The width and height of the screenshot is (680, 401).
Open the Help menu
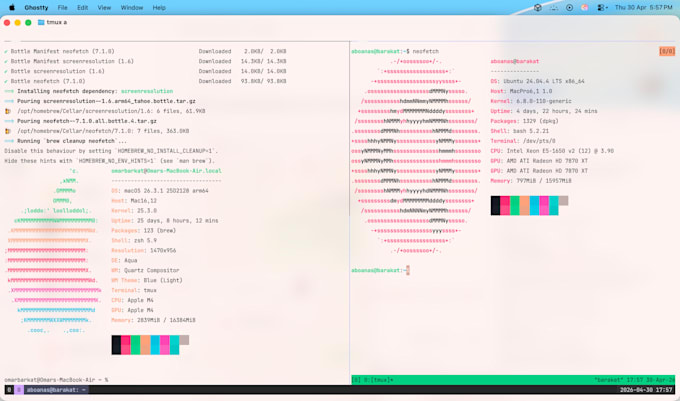pos(159,7)
